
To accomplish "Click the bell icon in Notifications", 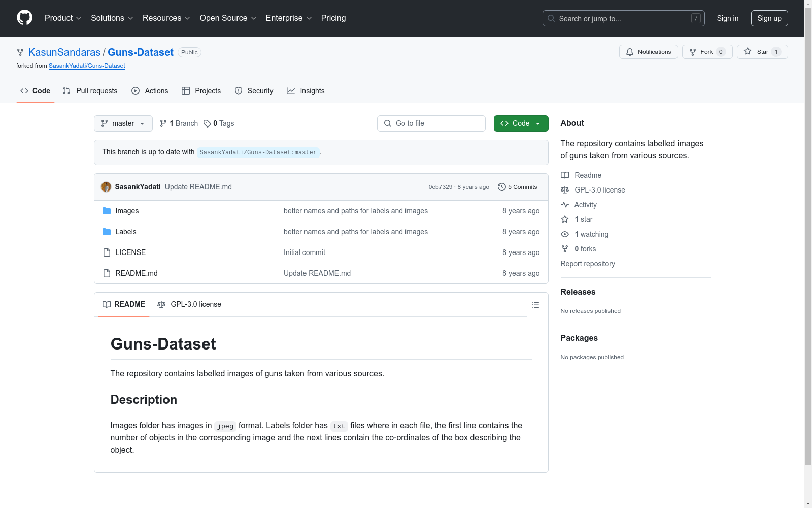I will click(x=630, y=52).
